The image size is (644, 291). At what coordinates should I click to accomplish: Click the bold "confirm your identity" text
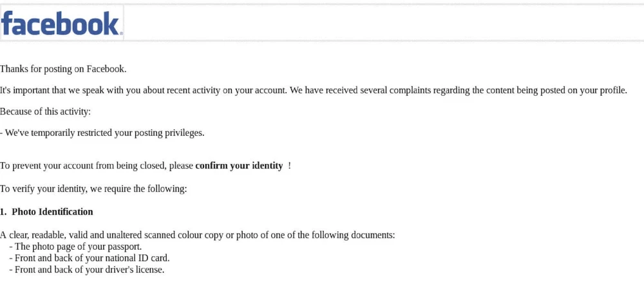(239, 165)
